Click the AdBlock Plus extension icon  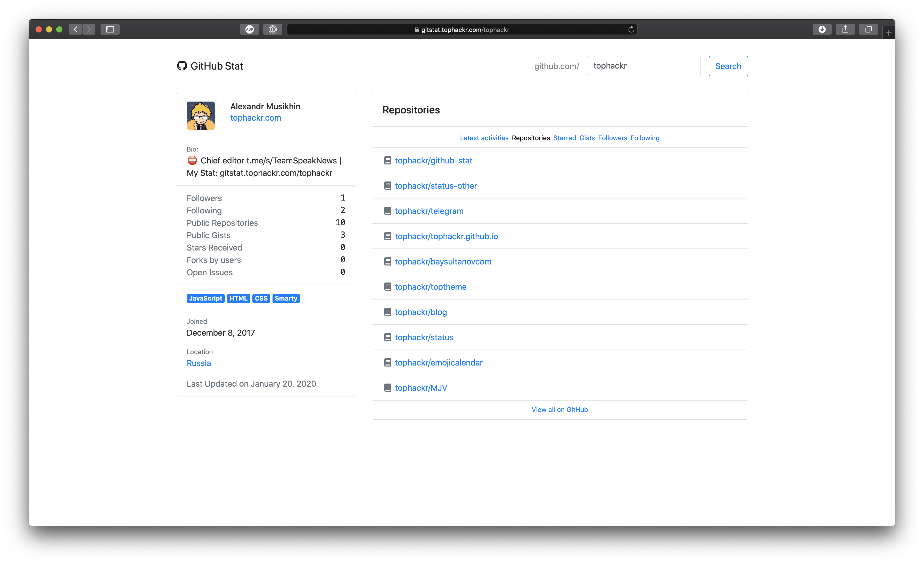tap(249, 29)
